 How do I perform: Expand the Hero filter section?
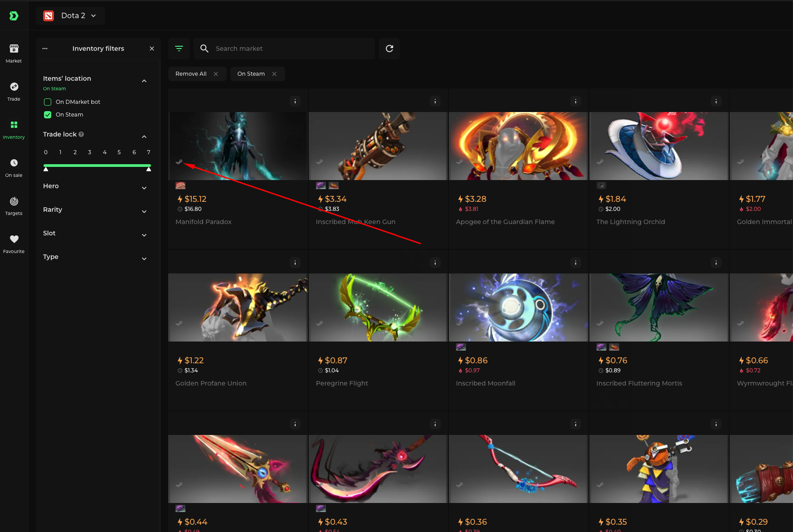pos(144,188)
